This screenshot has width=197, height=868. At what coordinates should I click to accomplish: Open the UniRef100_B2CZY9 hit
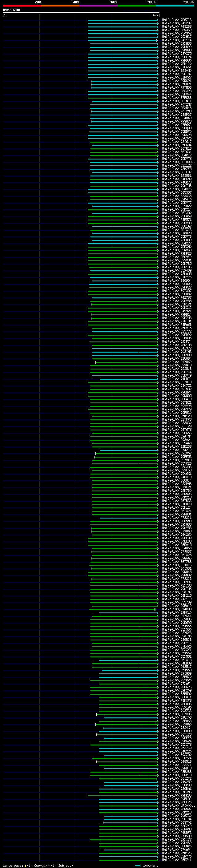176,826
